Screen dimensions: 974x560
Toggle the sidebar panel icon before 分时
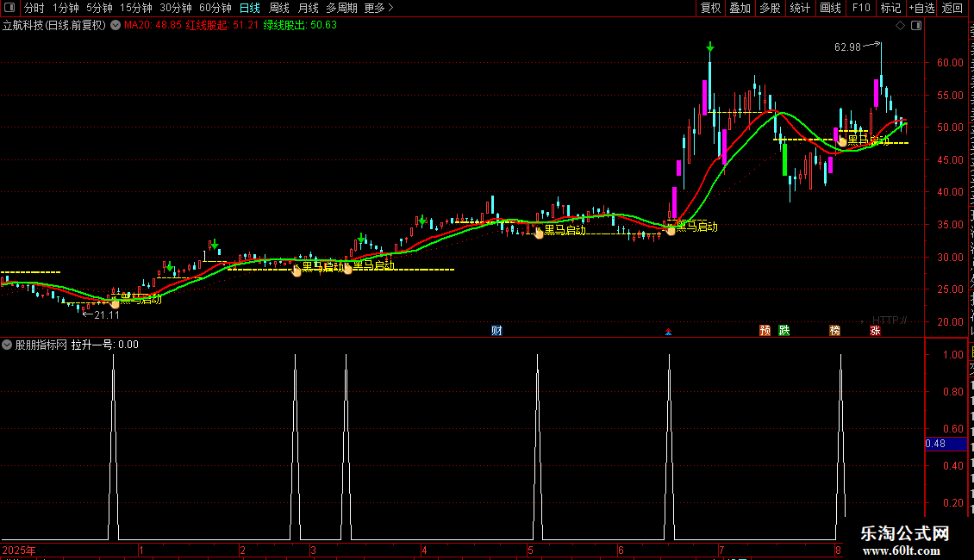point(9,8)
